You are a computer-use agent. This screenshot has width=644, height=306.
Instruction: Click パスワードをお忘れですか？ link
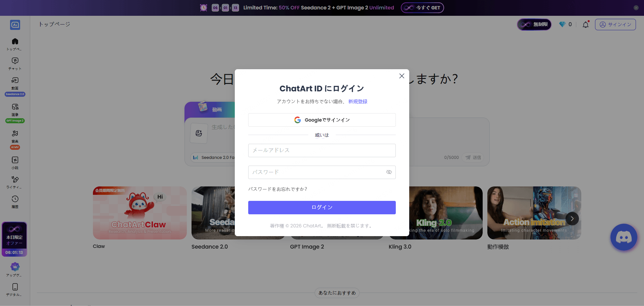click(278, 189)
